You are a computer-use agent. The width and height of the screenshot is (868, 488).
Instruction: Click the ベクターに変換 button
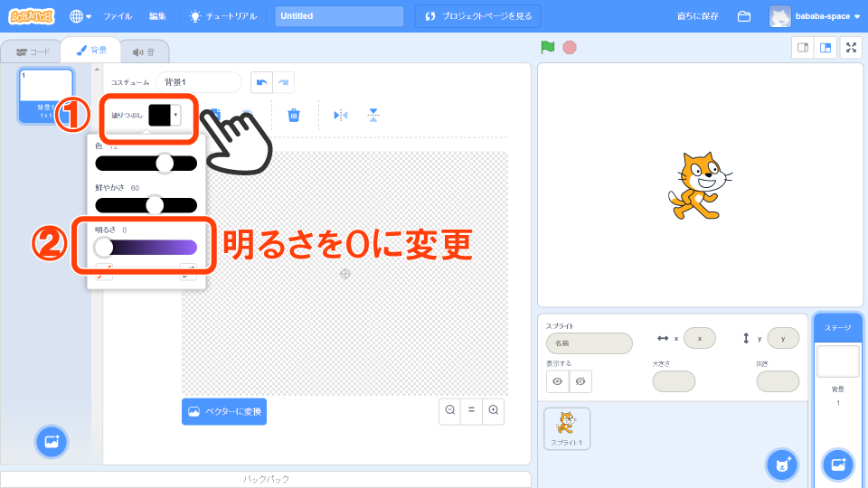[224, 411]
